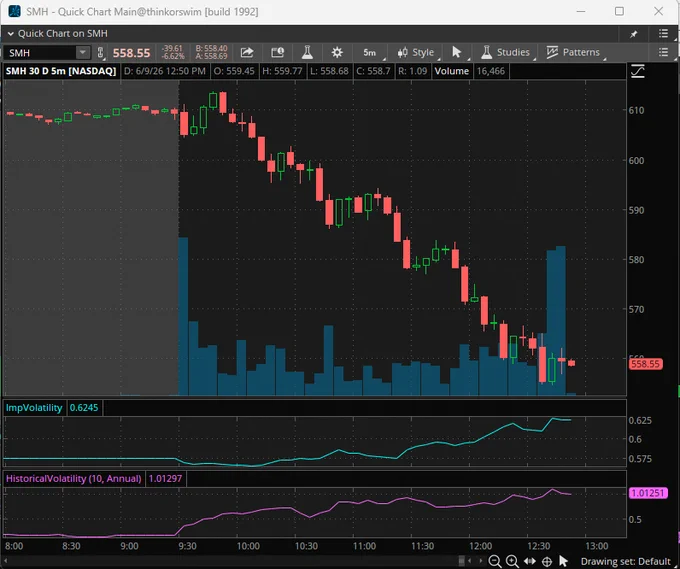This screenshot has width=680, height=569.
Task: Click the scroll left small arrow
Action: (470, 561)
